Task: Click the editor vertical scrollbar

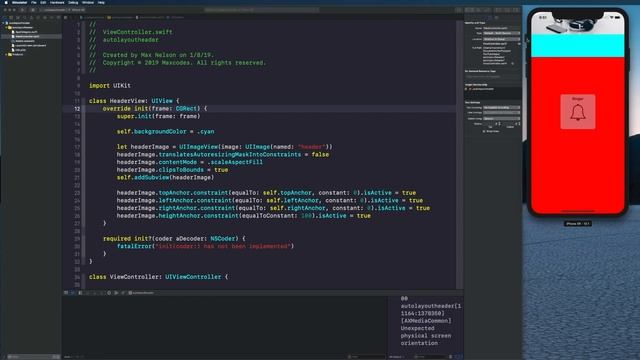Action: [x=459, y=155]
